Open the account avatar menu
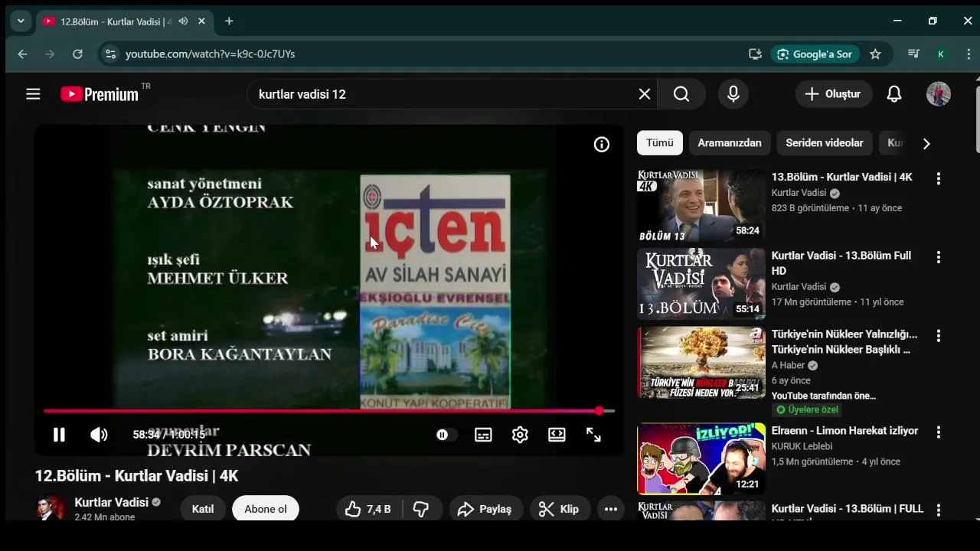The width and height of the screenshot is (980, 551). coord(939,94)
